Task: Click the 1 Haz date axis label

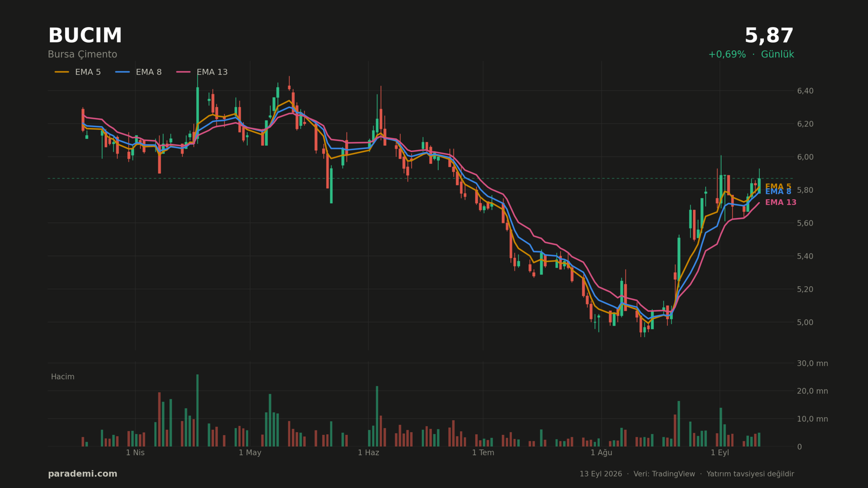Action: click(x=368, y=453)
